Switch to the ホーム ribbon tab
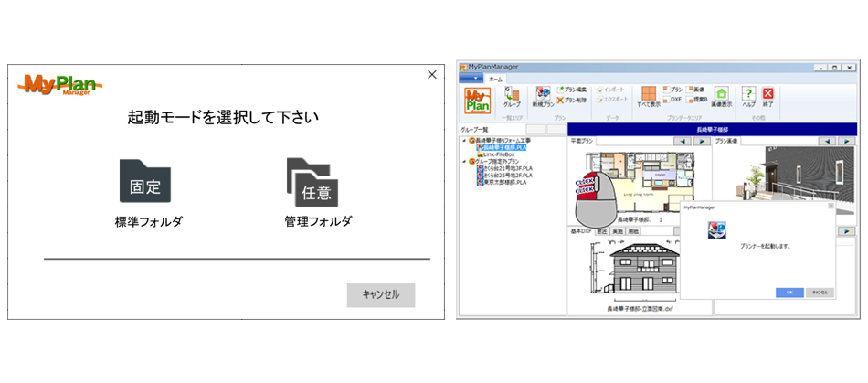Viewport: 868px width, 383px height. click(494, 79)
